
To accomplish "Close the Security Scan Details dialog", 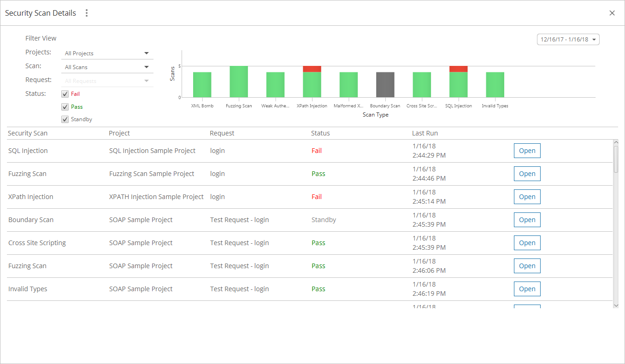I will point(612,13).
